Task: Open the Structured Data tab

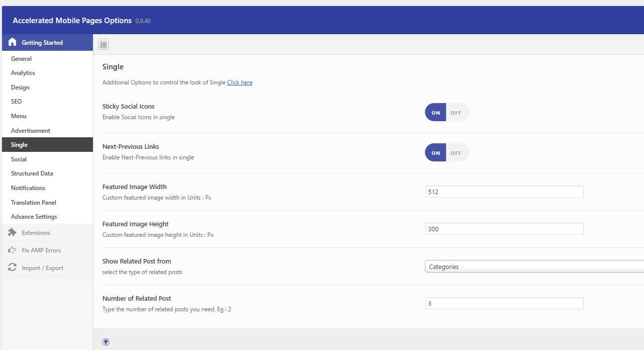Action: tap(47, 173)
